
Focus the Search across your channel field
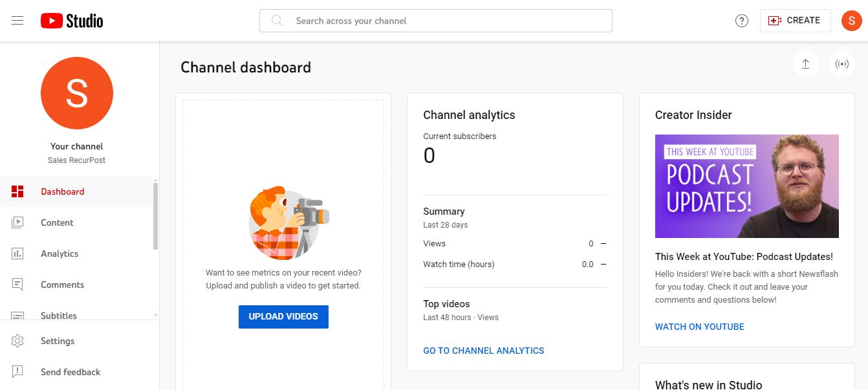pyautogui.click(x=436, y=21)
